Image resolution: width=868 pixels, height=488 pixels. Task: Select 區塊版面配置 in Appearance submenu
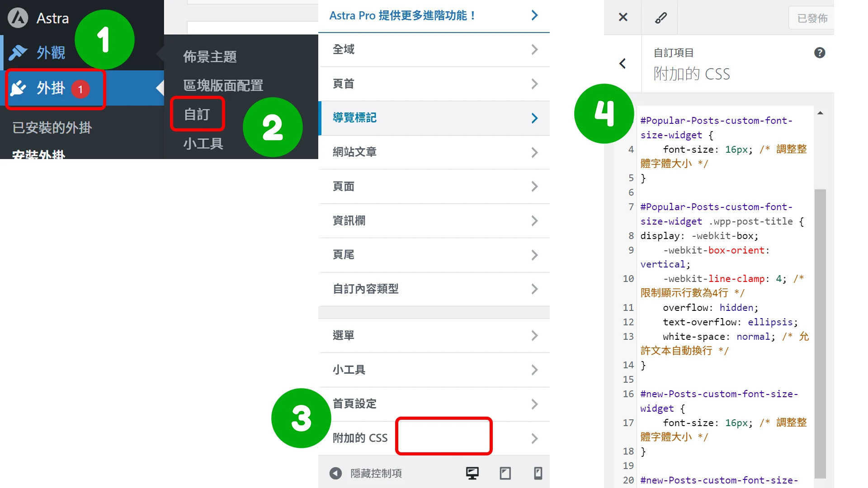223,85
